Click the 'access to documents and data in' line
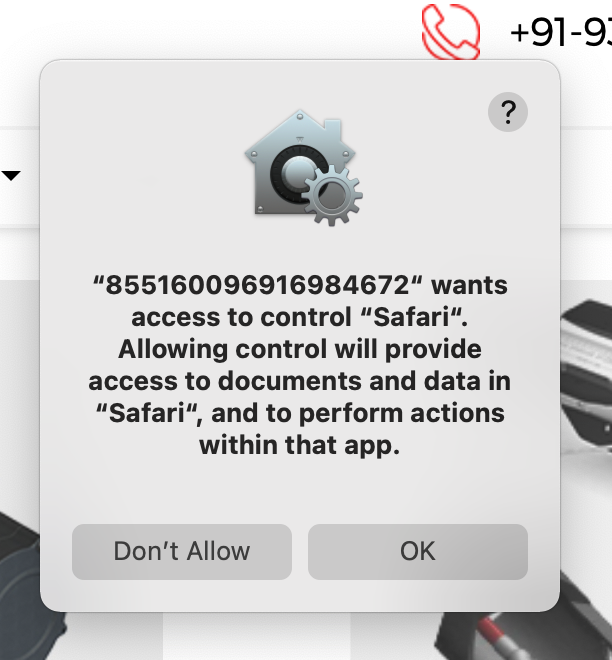 click(x=300, y=381)
